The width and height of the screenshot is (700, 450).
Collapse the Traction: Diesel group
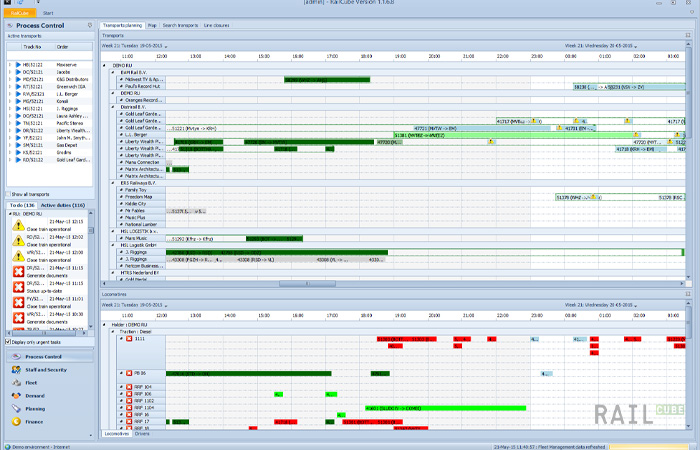[113, 332]
